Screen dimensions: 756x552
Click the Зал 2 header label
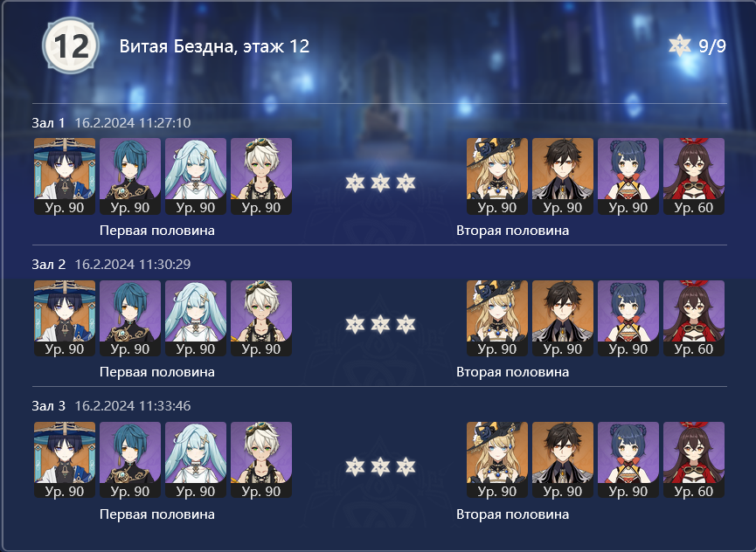tap(48, 264)
